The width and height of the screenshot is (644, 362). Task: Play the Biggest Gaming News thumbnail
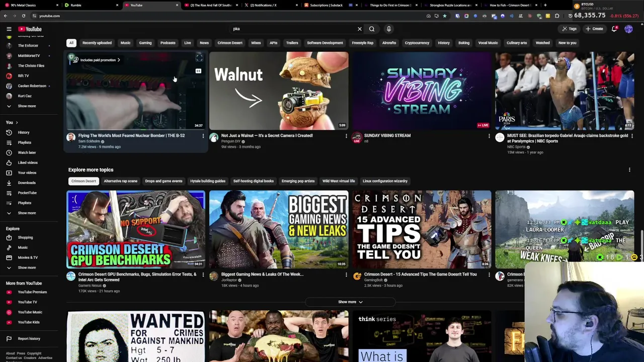point(279,229)
